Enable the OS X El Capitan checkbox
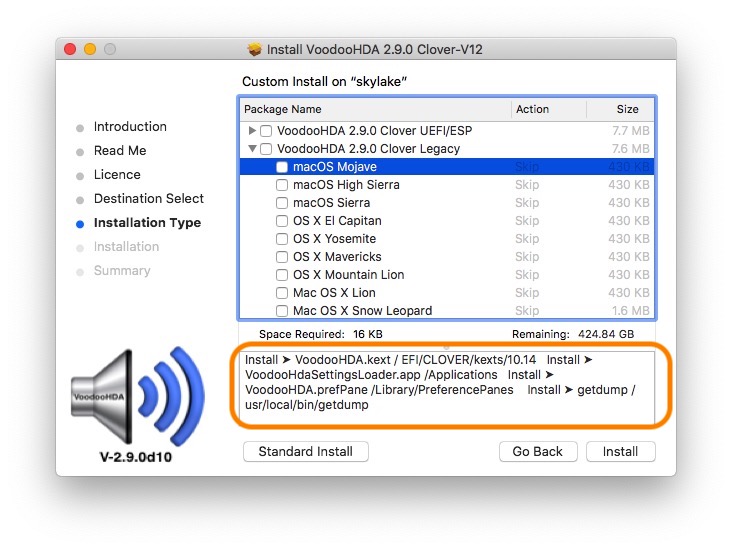 (282, 221)
